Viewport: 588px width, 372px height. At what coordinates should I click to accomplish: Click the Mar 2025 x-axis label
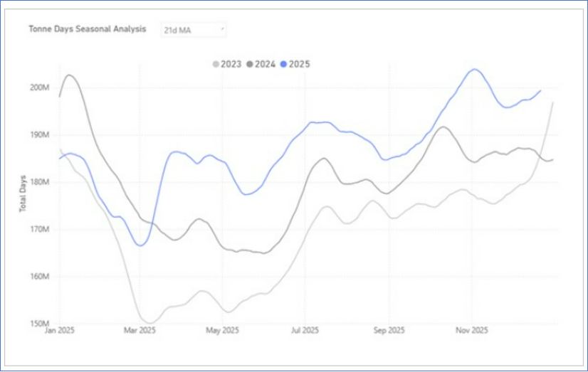point(140,331)
